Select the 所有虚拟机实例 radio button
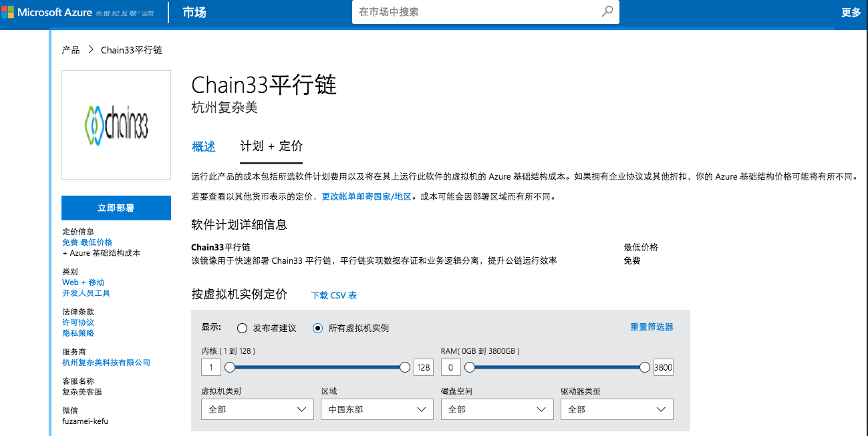 [317, 328]
